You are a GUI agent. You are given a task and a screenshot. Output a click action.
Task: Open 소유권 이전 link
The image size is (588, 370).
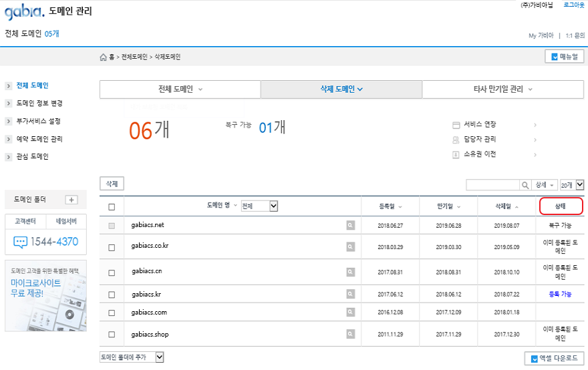click(x=480, y=154)
